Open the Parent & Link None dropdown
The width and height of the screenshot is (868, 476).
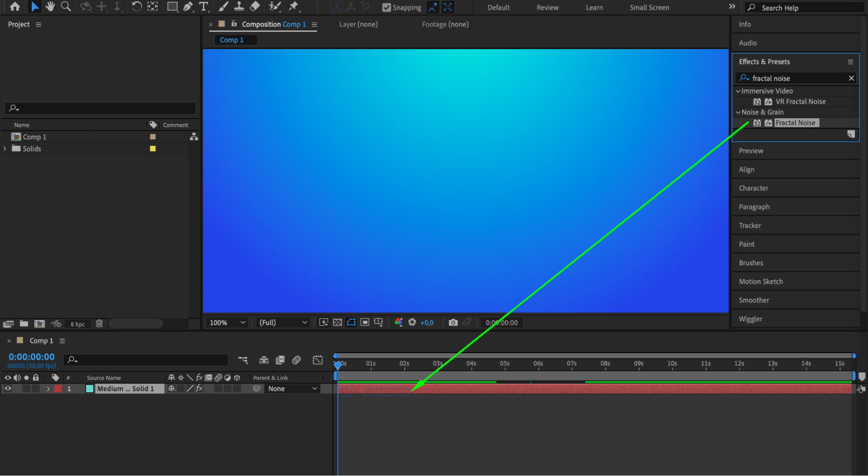pos(292,389)
